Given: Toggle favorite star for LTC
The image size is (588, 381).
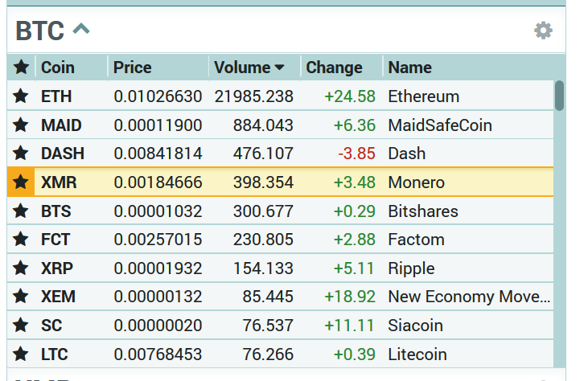Looking at the screenshot, I should 21,354.
